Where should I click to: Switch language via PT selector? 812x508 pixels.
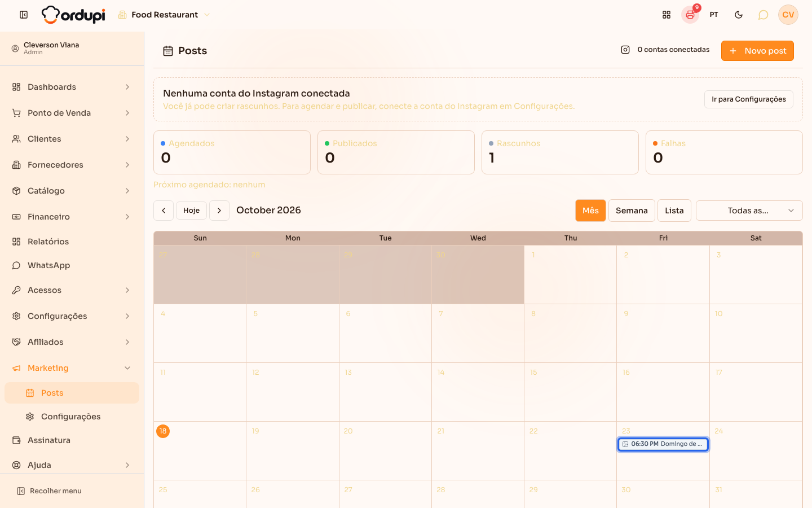[x=714, y=15]
